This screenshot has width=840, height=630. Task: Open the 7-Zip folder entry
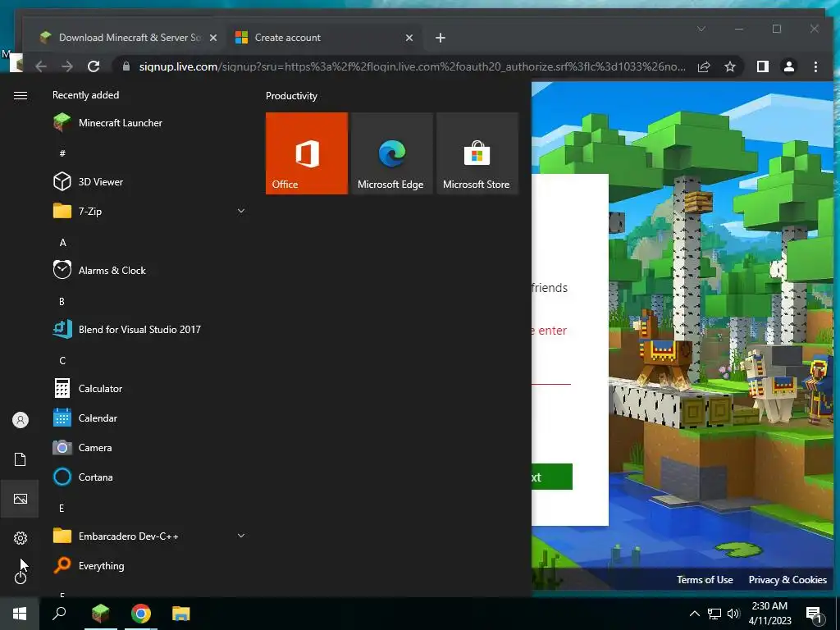coord(149,211)
